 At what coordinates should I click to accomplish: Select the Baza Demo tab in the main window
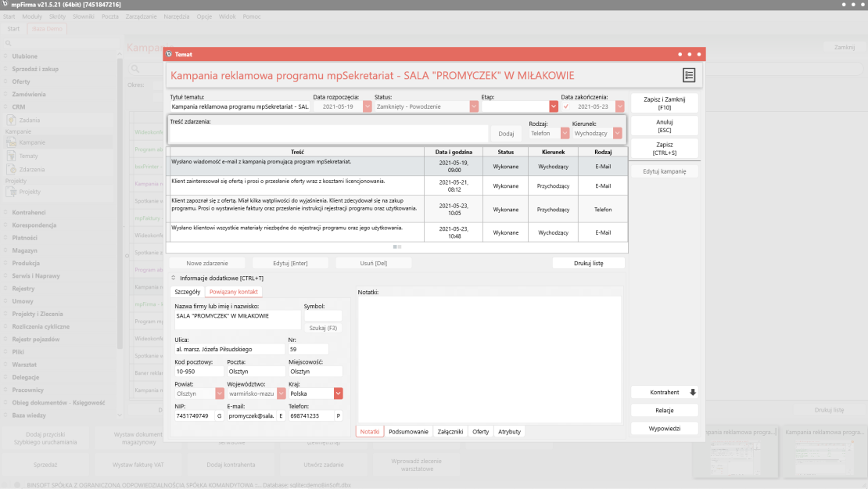(x=47, y=29)
